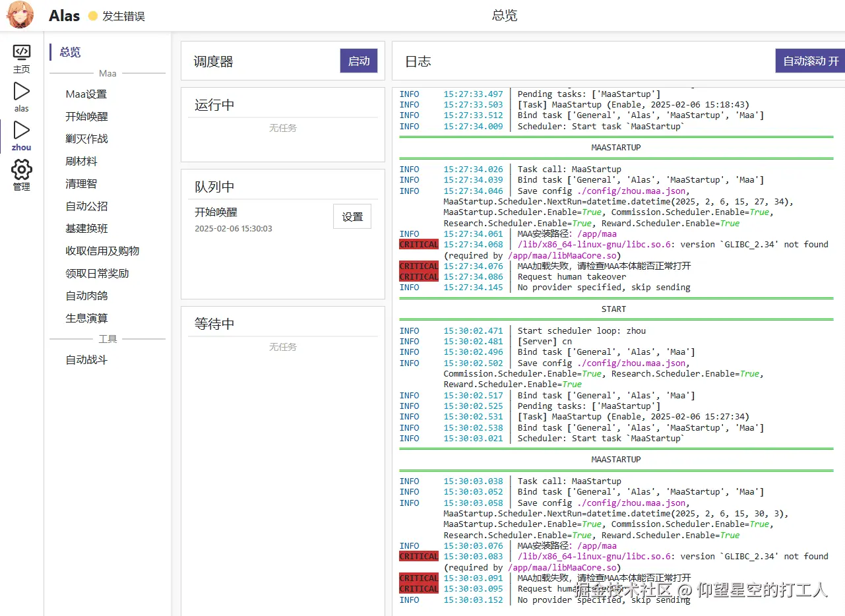Viewport: 845px width, 616px height.
Task: Click the 日志 log panel heading
Action: pos(418,62)
